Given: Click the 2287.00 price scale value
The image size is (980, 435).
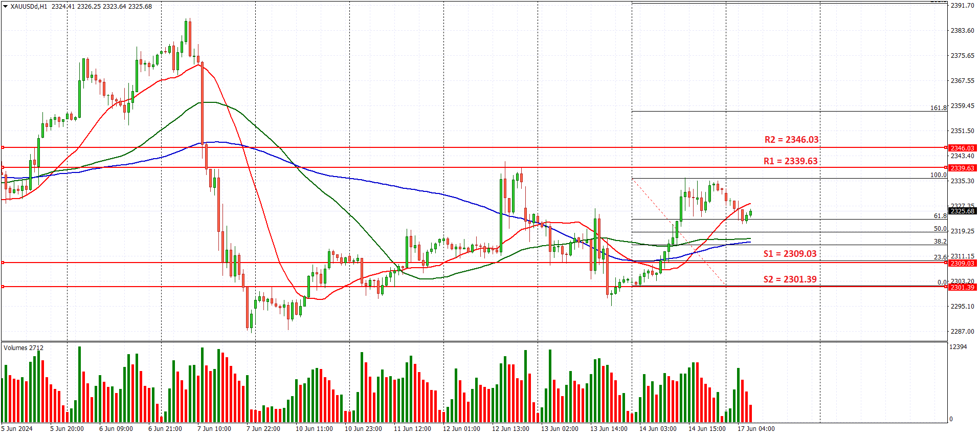Looking at the screenshot, I should pyautogui.click(x=962, y=332).
